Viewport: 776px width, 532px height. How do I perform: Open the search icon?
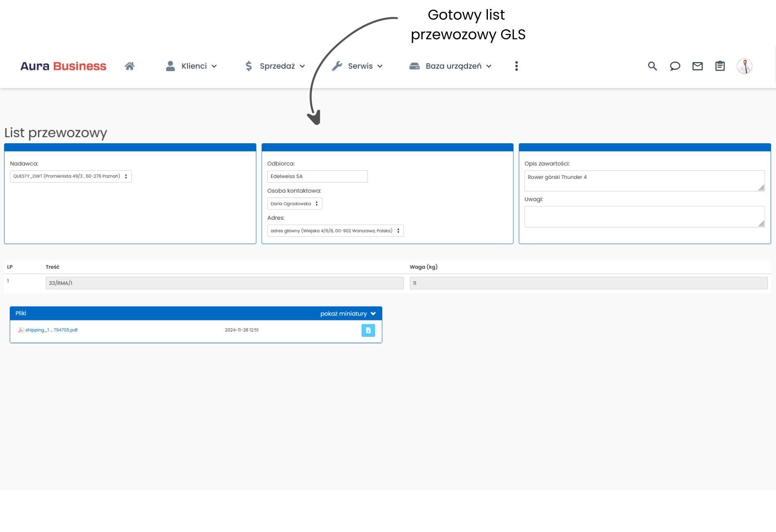coord(652,66)
